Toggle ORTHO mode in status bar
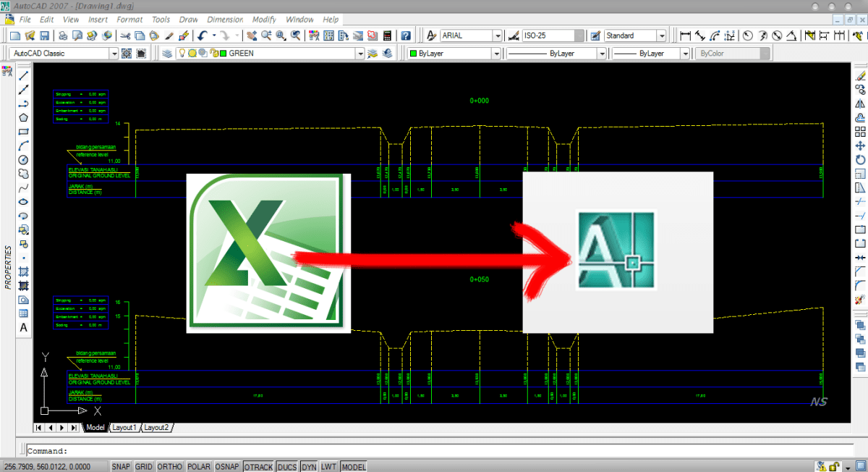 point(169,466)
